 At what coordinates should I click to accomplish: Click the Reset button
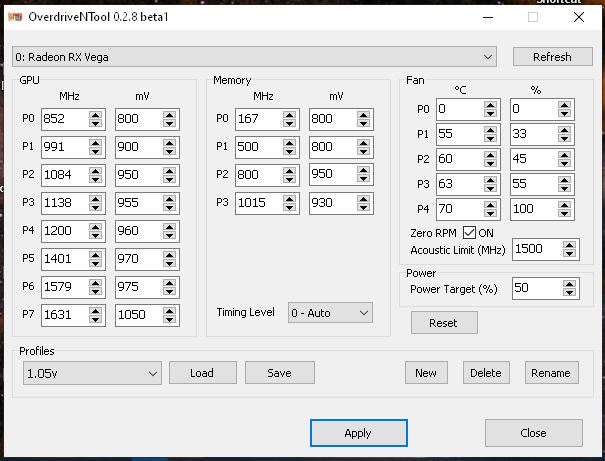click(443, 323)
